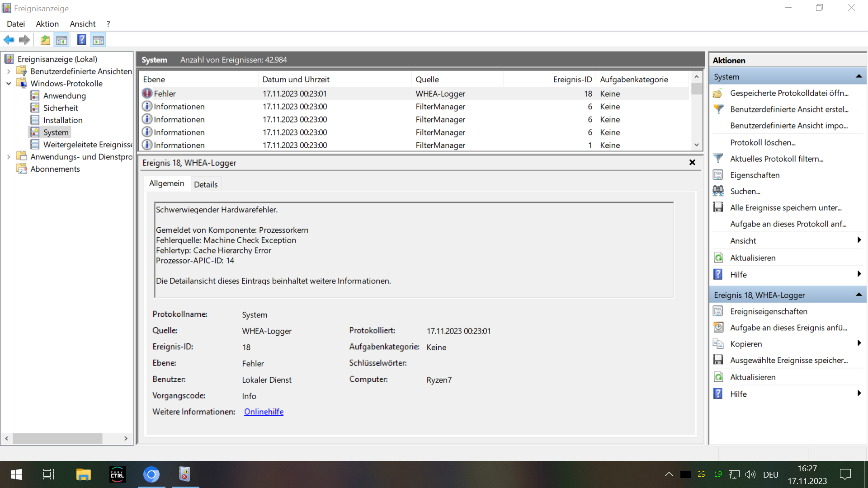The image size is (868, 488).
Task: Click the Eigenschaften properties icon
Action: 718,175
